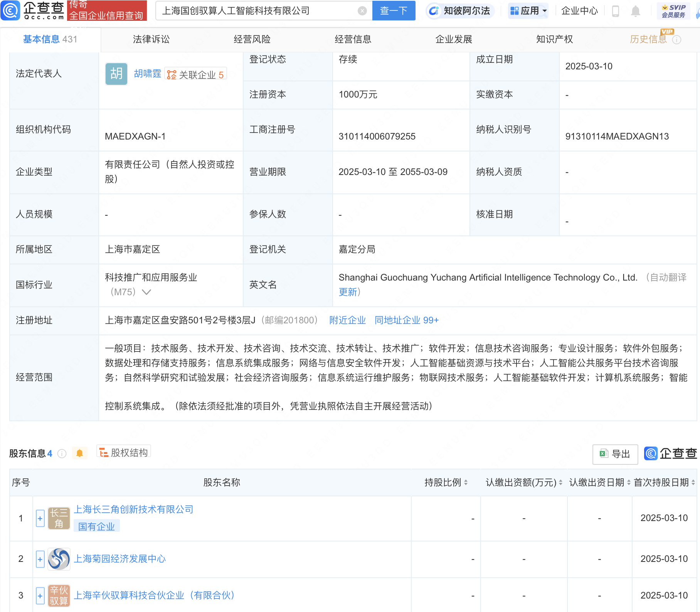This screenshot has height=612, width=700.
Task: Click the 胡 avatar of legal representative
Action: (x=116, y=74)
